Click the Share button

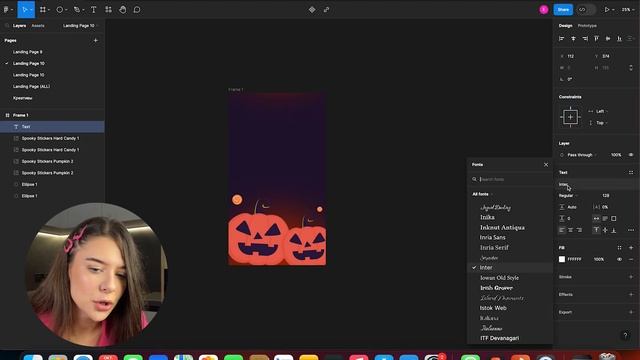563,9
